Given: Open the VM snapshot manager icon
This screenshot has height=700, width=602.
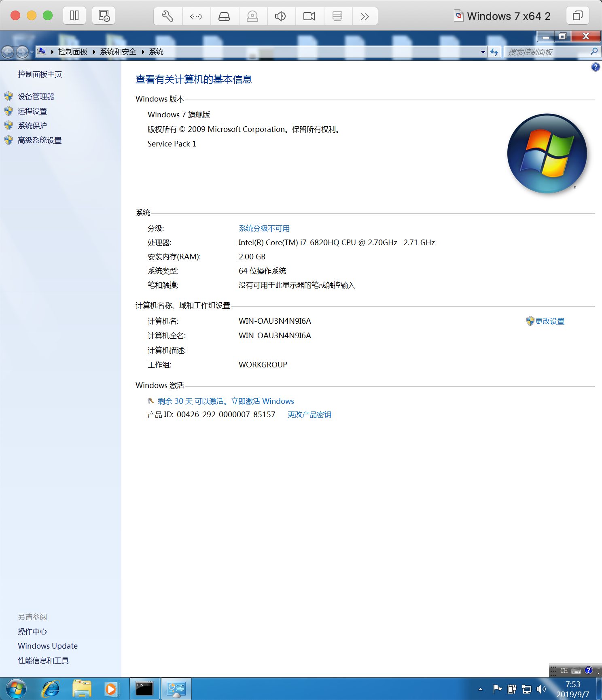Looking at the screenshot, I should [104, 16].
